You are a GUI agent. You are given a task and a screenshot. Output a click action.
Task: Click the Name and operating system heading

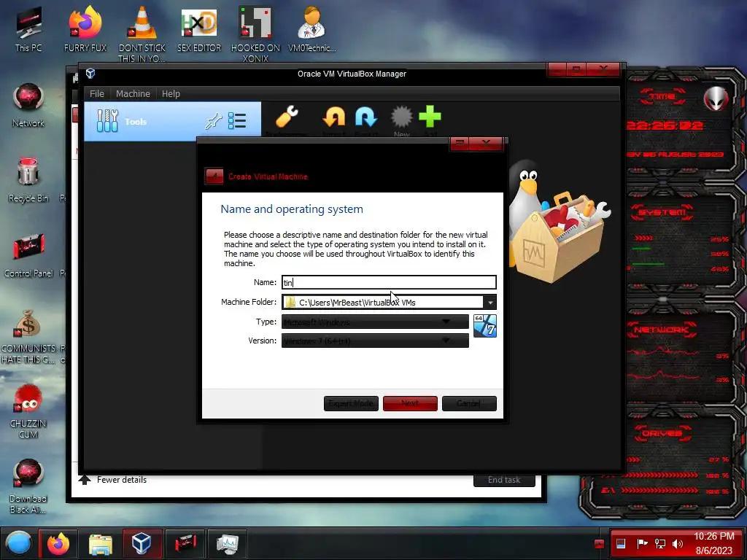click(292, 209)
